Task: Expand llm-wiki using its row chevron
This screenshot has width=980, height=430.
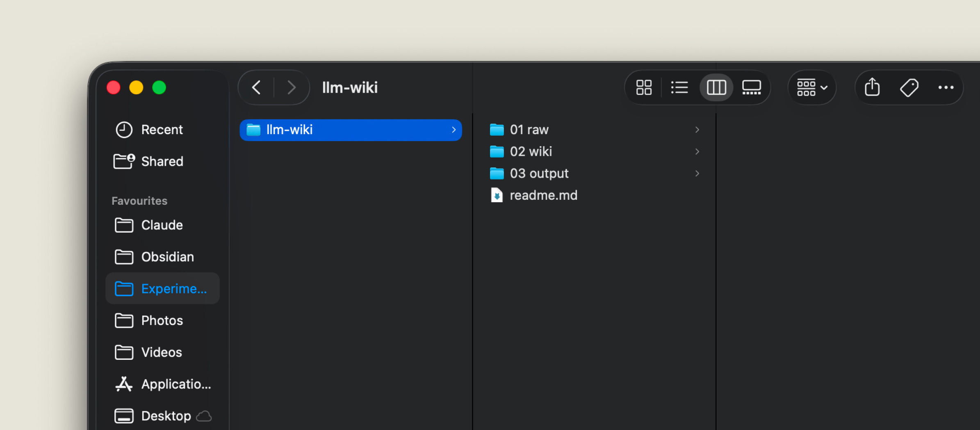Action: coord(454,130)
